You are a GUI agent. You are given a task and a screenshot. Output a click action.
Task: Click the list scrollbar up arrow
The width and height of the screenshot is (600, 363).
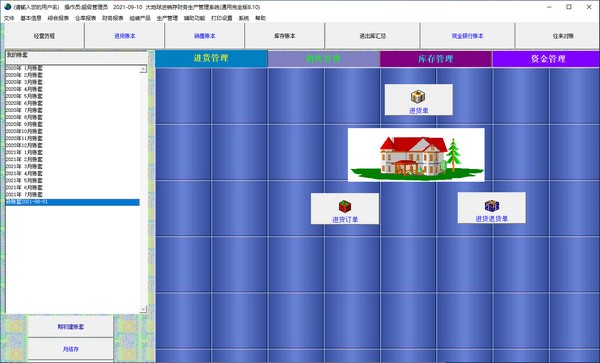tap(143, 69)
